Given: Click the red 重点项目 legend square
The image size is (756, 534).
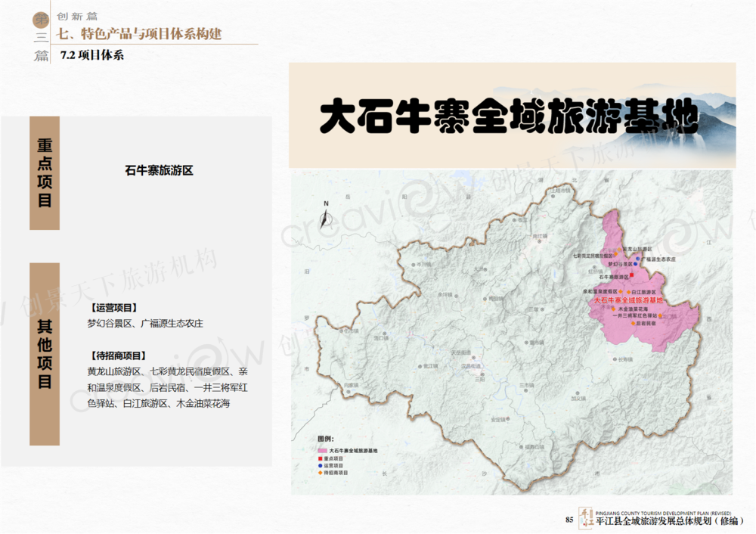Looking at the screenshot, I should click(321, 458).
